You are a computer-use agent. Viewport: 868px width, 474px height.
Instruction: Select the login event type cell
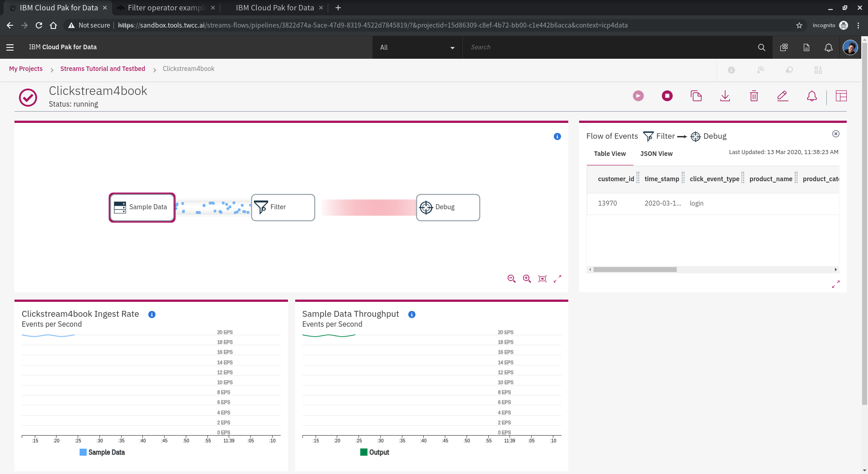(697, 203)
